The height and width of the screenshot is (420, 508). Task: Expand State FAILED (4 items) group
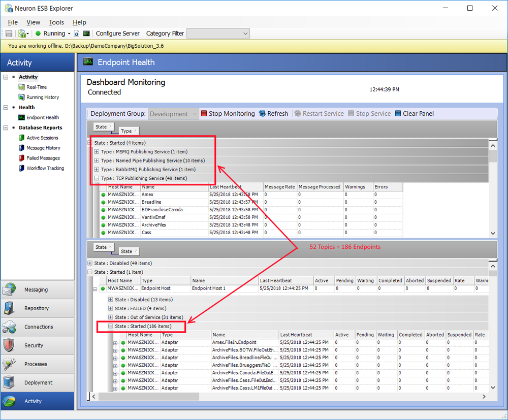(x=110, y=309)
